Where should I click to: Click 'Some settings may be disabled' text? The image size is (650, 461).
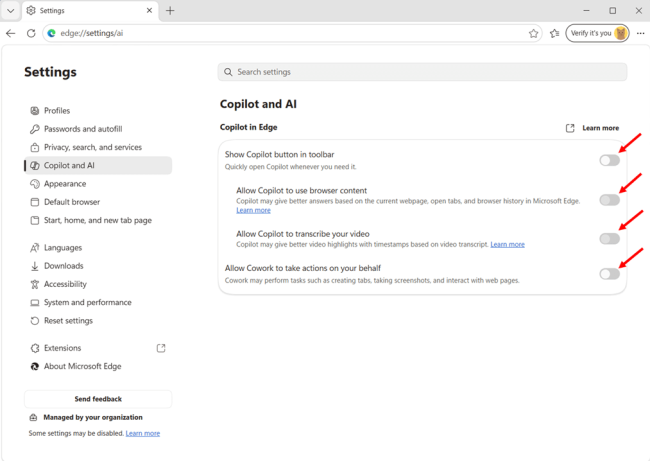coord(76,433)
